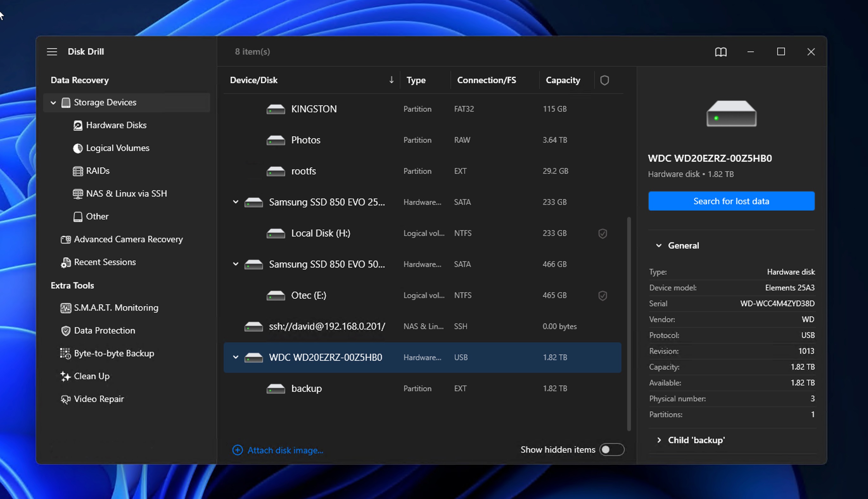
Task: Click the RAIDs sidebar icon
Action: coord(78,171)
